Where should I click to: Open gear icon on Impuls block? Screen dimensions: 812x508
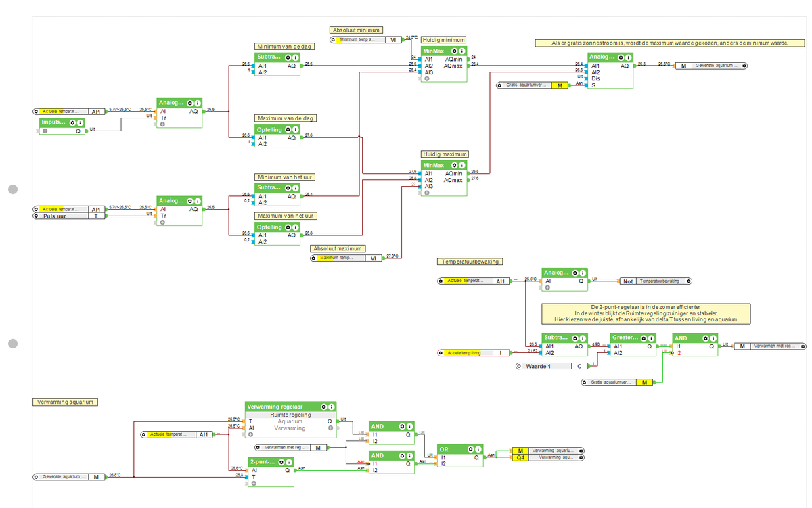tap(72, 122)
